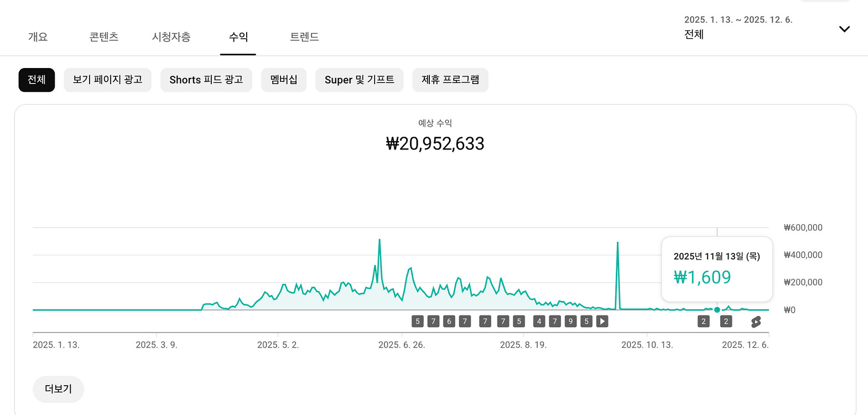Click the 2 marker left of Shorts icon
The width and height of the screenshot is (868, 415).
[x=726, y=321]
